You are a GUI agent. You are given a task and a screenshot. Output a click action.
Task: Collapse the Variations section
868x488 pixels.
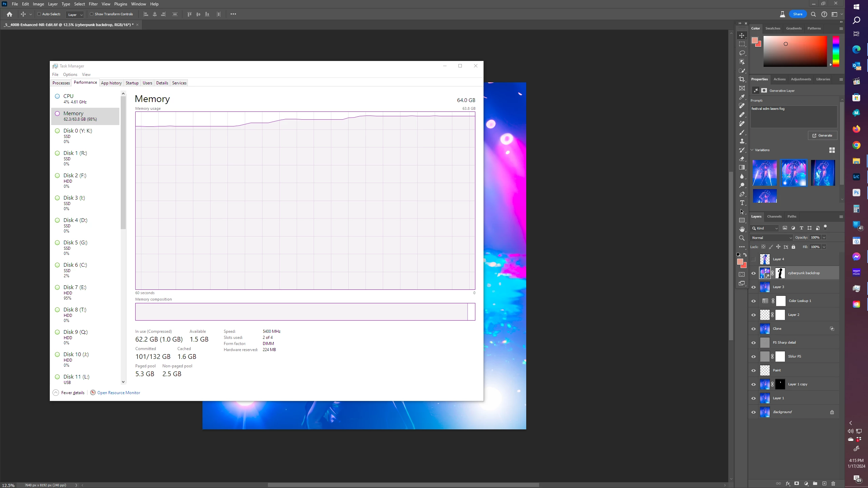pos(752,150)
